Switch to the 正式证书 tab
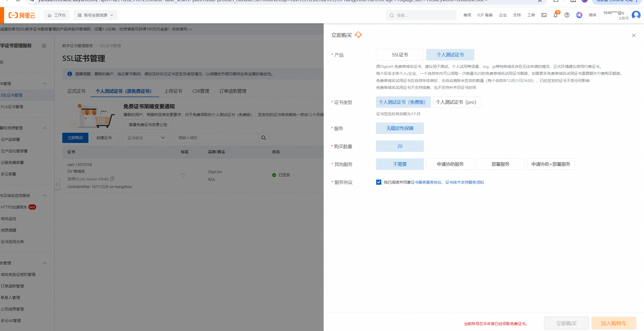The width and height of the screenshot is (644, 331). point(76,91)
